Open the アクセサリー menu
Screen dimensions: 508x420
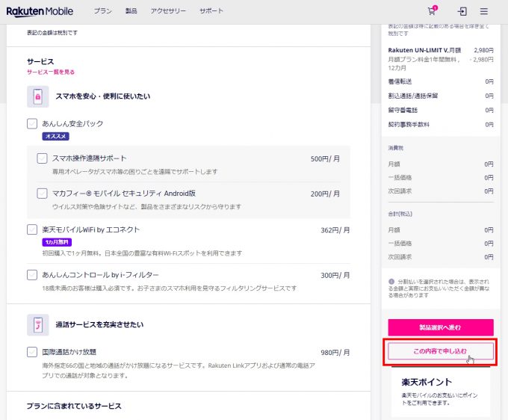[x=168, y=11]
